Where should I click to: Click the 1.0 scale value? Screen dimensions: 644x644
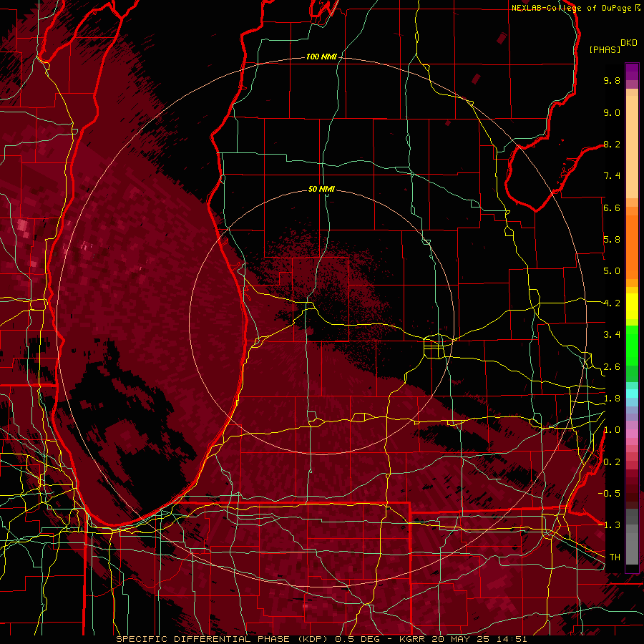pos(612,430)
